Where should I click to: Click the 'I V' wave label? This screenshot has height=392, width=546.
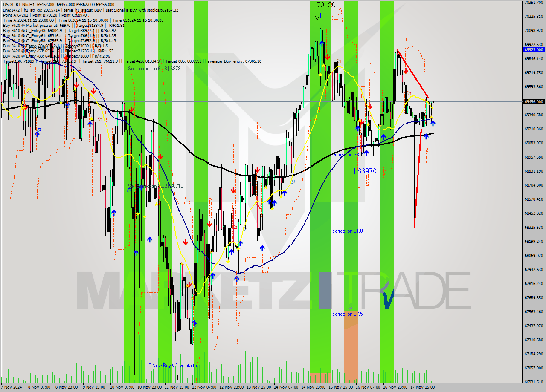click(316, 17)
